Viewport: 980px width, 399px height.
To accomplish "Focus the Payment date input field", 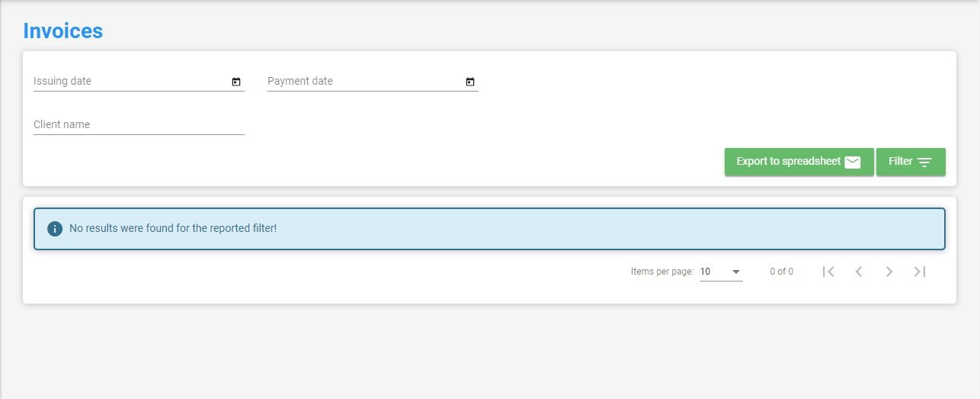I will 365,82.
